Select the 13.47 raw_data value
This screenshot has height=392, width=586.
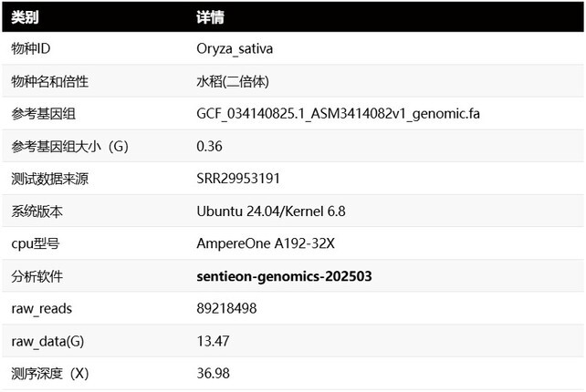click(x=213, y=341)
